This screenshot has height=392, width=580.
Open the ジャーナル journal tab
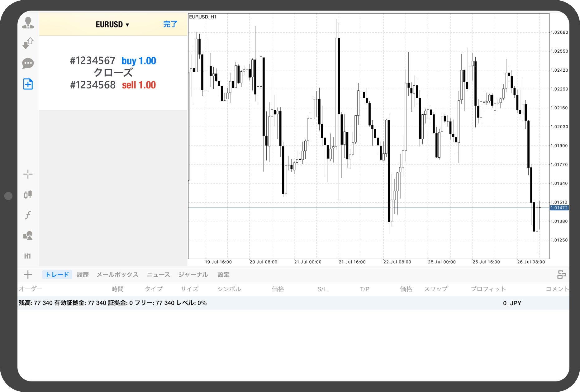(193, 275)
